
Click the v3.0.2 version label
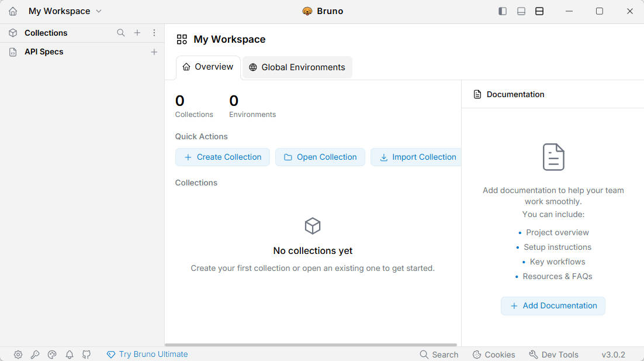click(x=613, y=355)
